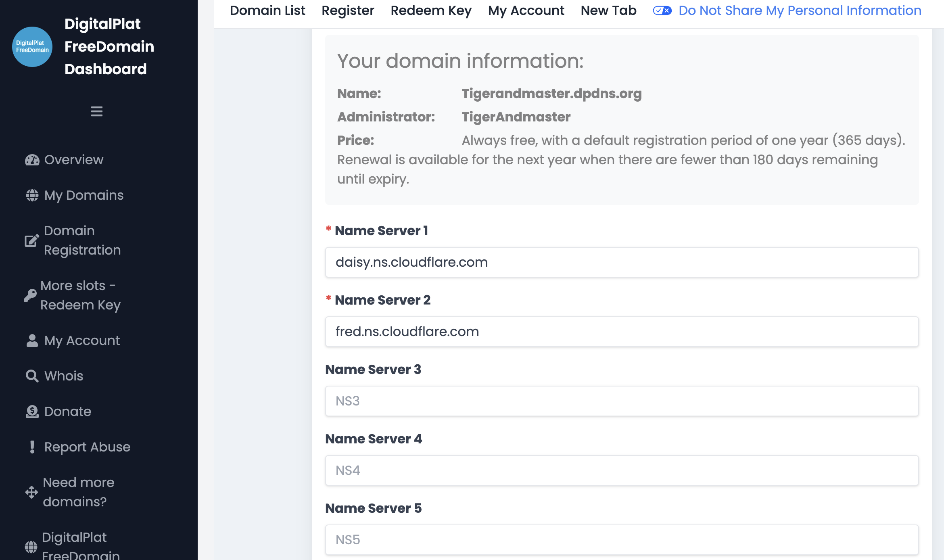Go to New Tab link in the header
This screenshot has height=560, width=944.
click(x=608, y=10)
